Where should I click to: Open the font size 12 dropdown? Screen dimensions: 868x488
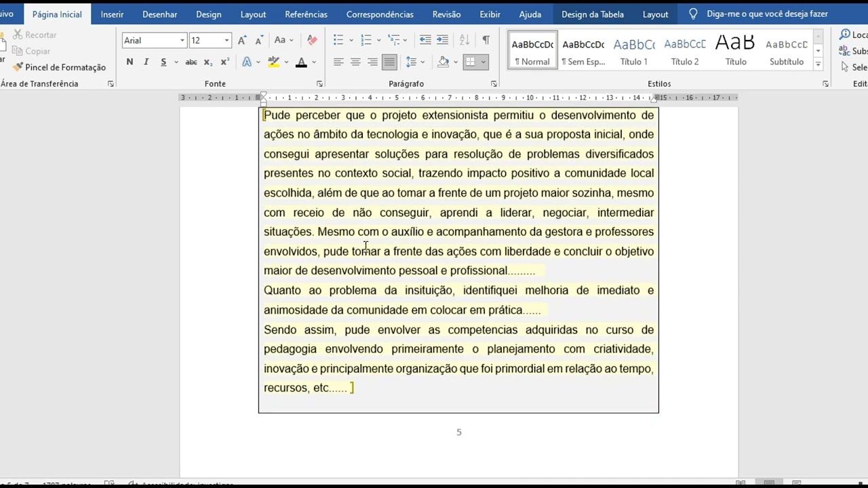226,41
